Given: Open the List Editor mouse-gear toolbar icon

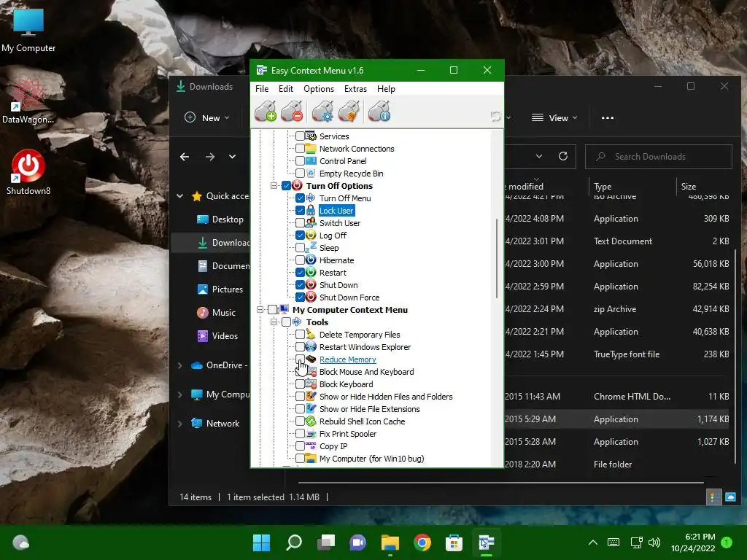Looking at the screenshot, I should (x=322, y=111).
